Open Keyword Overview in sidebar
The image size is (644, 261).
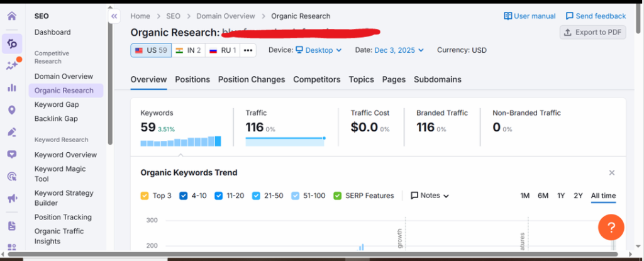65,155
